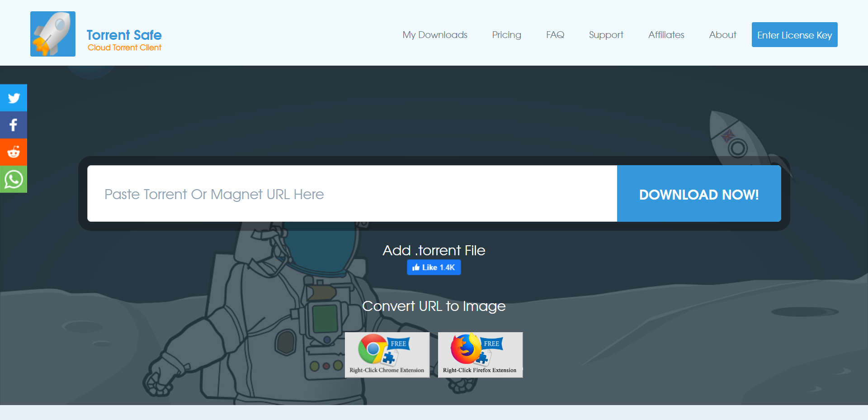Image resolution: width=868 pixels, height=420 pixels.
Task: Focus the Paste Torrent Or Magnet URL field
Action: [352, 194]
